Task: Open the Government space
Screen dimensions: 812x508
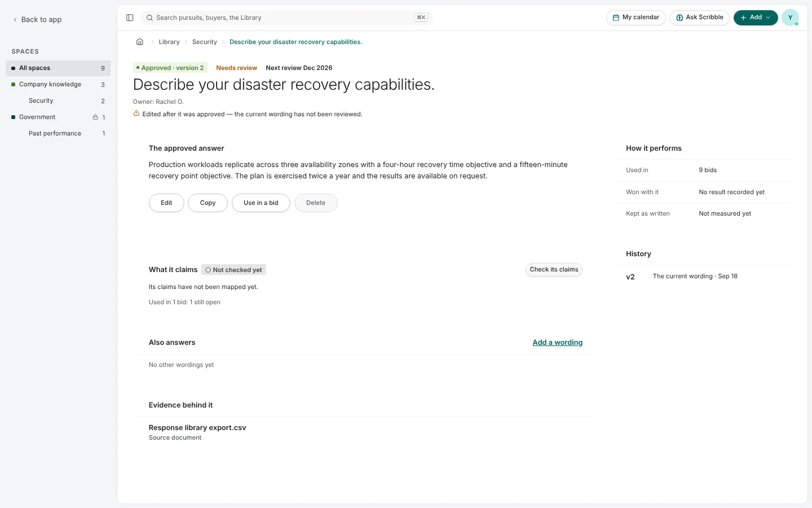Action: 58,117
